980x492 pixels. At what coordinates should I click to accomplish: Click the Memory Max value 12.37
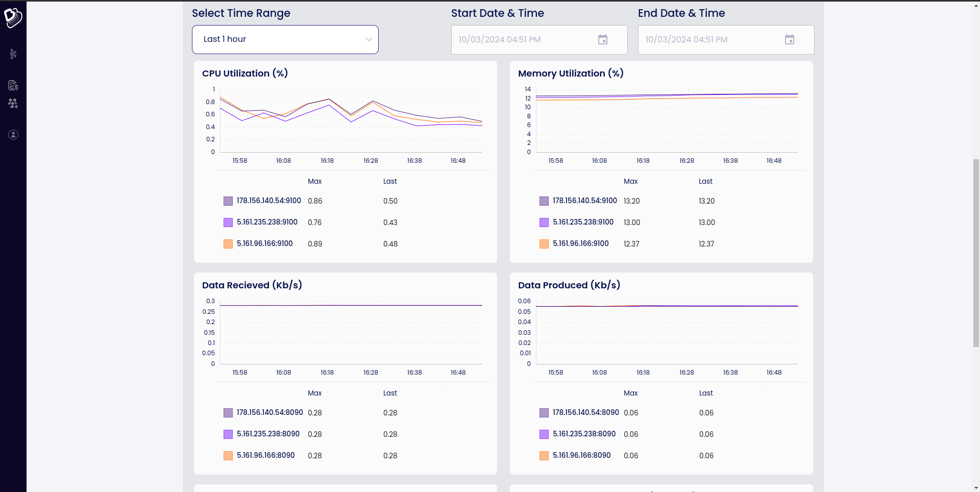[631, 244]
